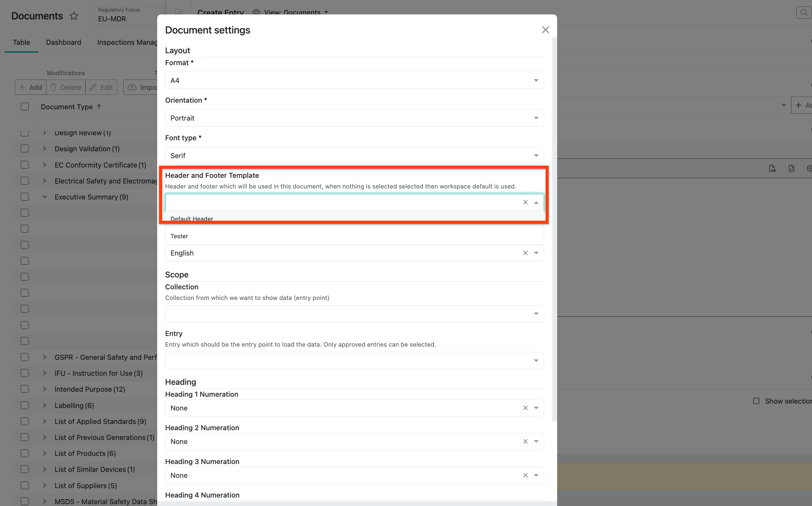Expand the List of Similar Devices group

(x=44, y=469)
